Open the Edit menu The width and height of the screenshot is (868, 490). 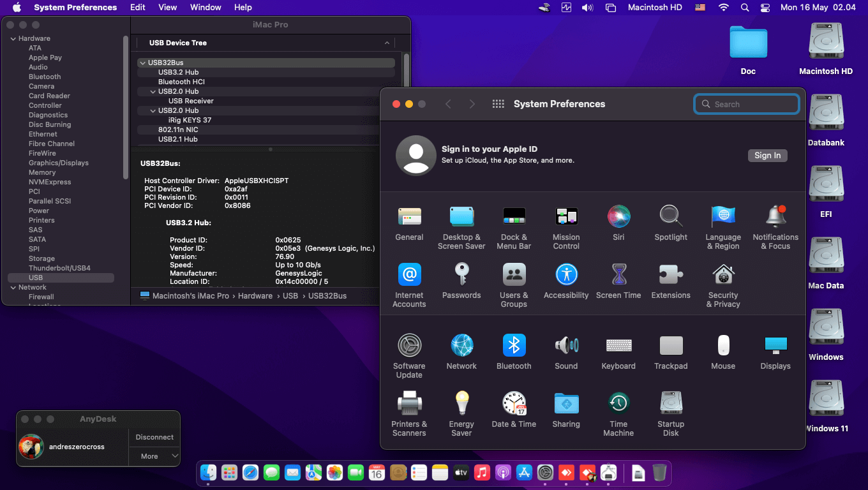(137, 8)
